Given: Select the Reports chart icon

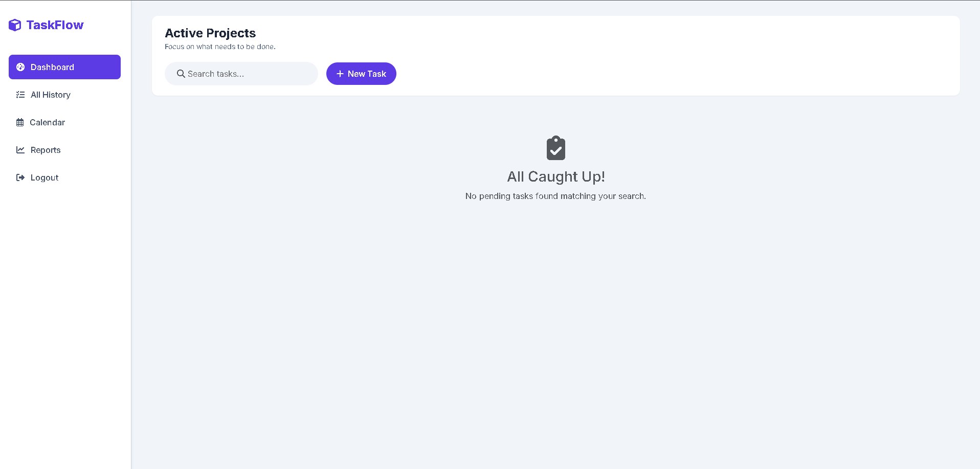Looking at the screenshot, I should pyautogui.click(x=20, y=150).
